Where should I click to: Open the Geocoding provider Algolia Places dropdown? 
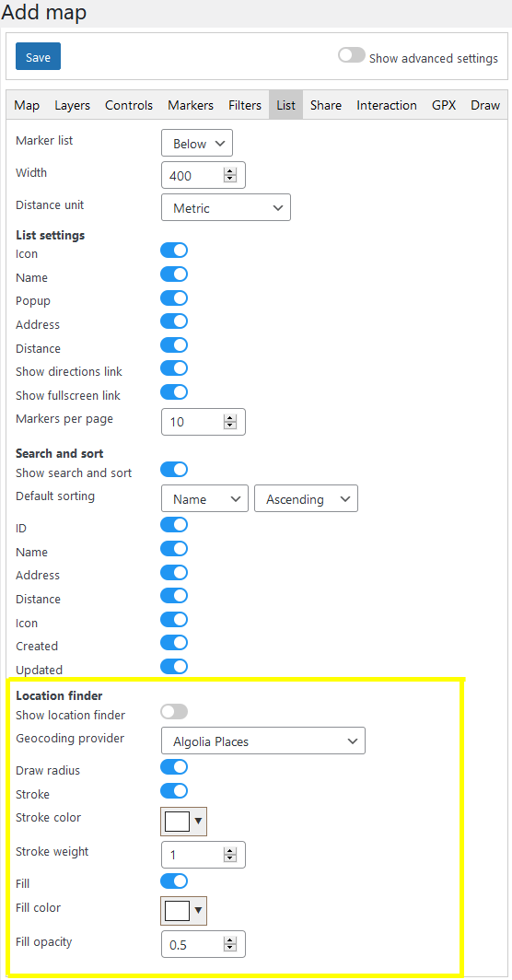263,741
